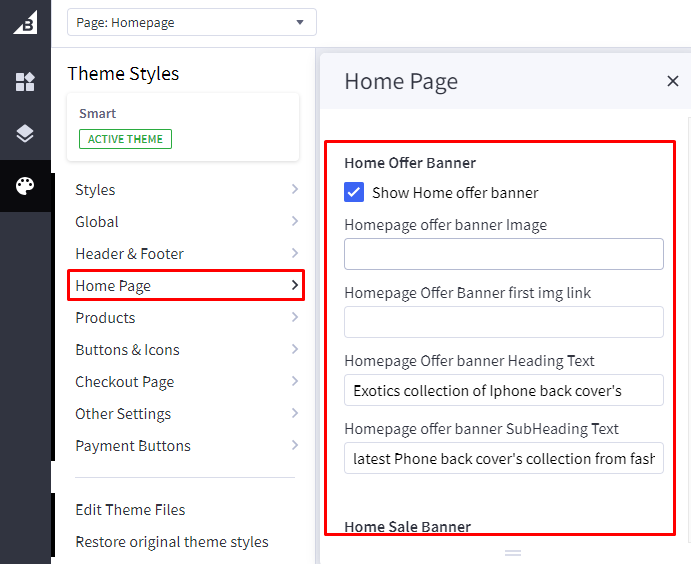Click Restore original theme styles

pos(172,542)
